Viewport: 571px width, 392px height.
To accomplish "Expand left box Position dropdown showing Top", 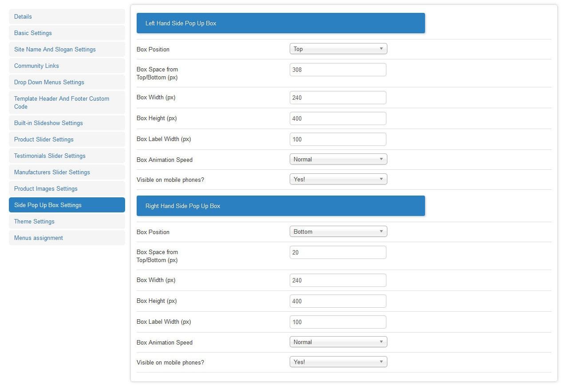I will coord(338,49).
